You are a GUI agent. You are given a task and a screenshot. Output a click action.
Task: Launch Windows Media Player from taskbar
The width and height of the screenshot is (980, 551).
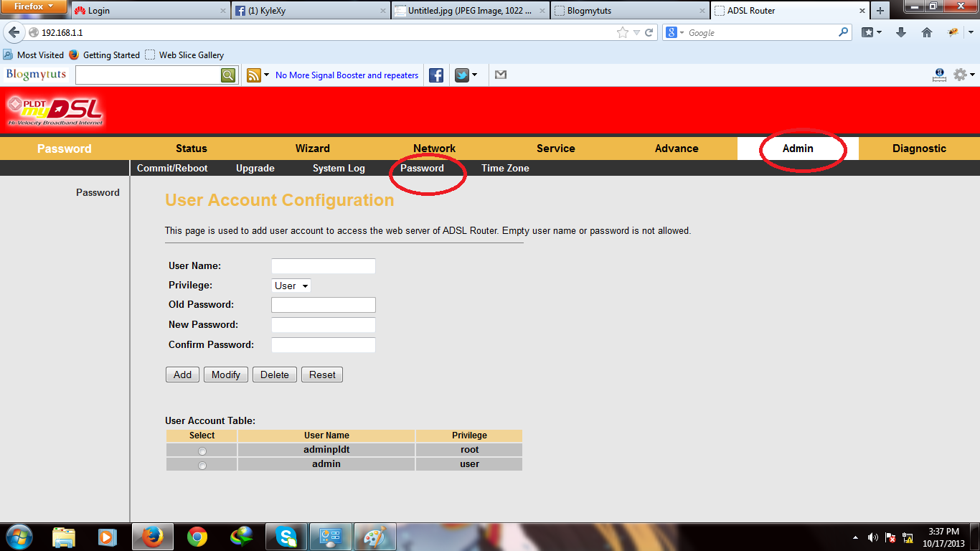coord(107,537)
